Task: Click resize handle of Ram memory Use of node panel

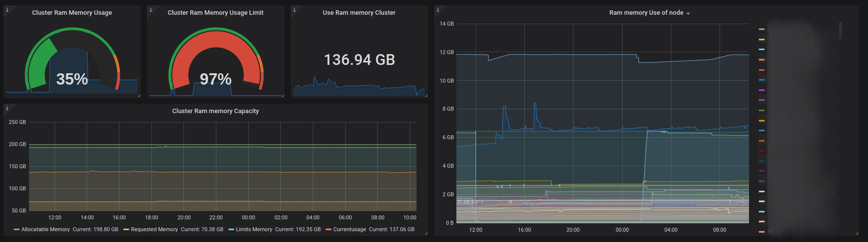Action: click(857, 234)
